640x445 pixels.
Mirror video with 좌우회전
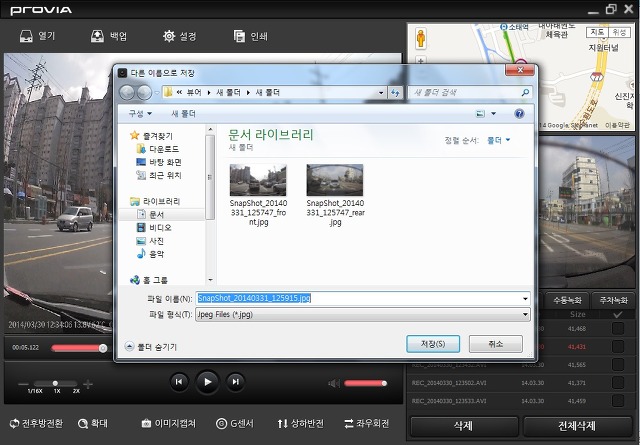point(366,424)
